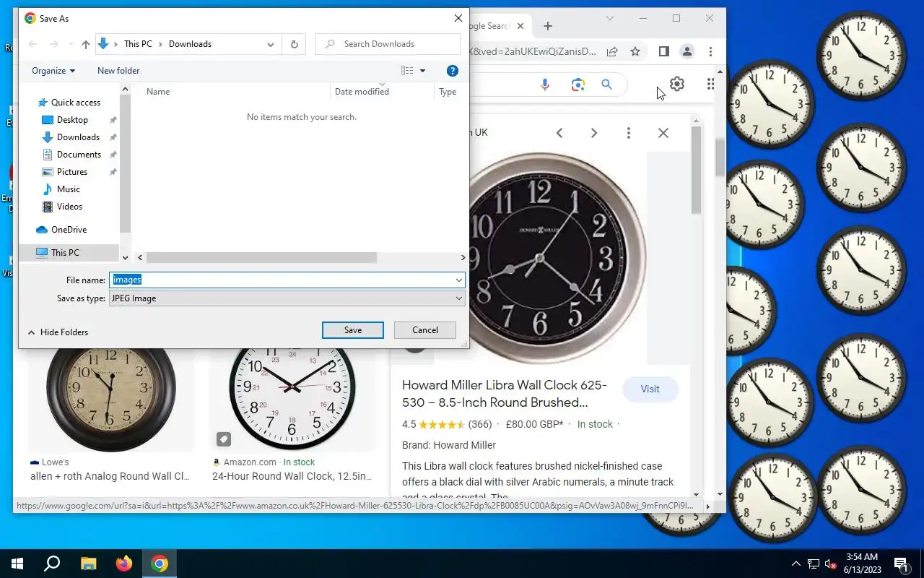924x578 pixels.
Task: Click This PC breadcrumb chevron
Action: (x=160, y=44)
